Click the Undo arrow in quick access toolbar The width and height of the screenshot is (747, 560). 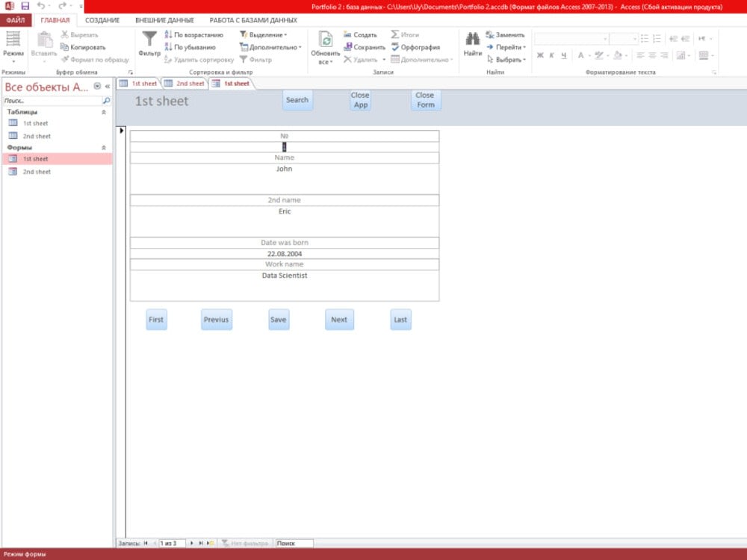(41, 6)
